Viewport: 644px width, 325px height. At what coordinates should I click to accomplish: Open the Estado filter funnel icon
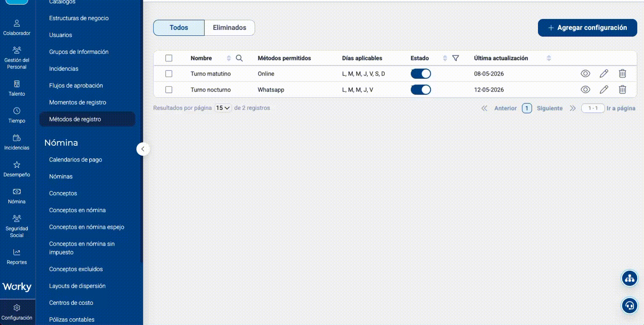[x=455, y=58]
